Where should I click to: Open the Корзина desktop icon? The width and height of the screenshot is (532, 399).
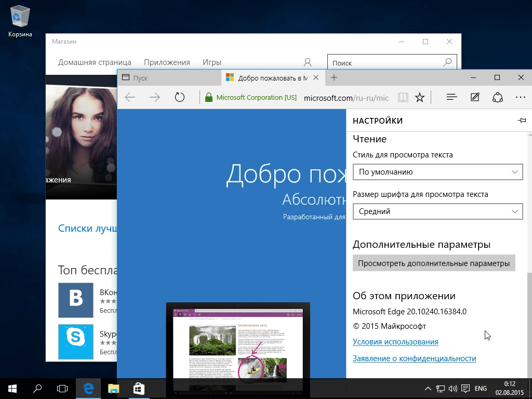point(20,21)
